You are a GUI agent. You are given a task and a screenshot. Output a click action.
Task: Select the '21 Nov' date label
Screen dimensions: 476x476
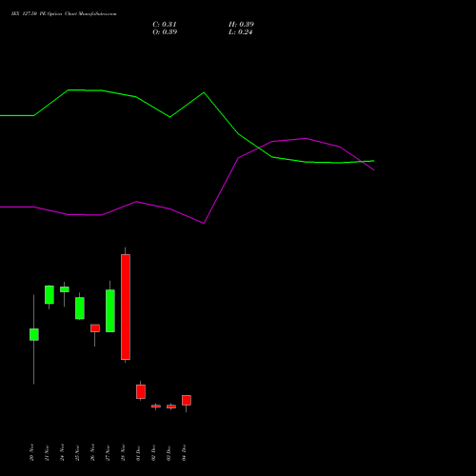(47, 452)
